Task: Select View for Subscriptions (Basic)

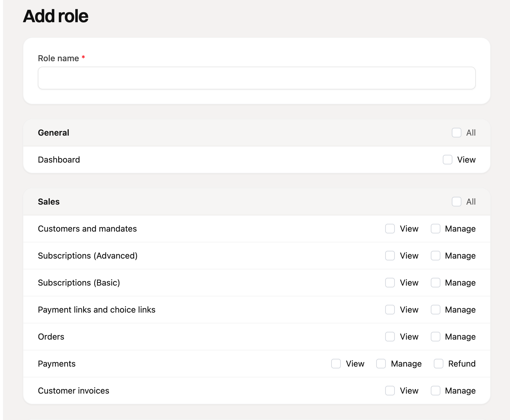Action: (390, 283)
